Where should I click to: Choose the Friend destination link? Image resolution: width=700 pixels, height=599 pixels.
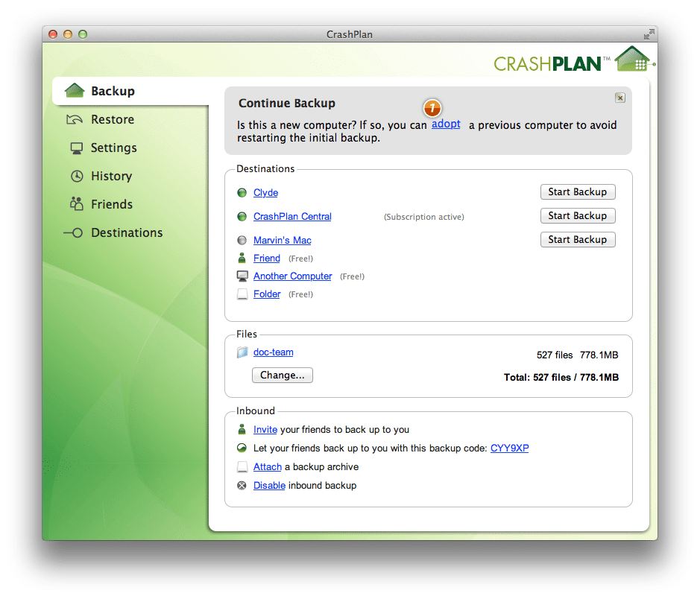pyautogui.click(x=267, y=259)
